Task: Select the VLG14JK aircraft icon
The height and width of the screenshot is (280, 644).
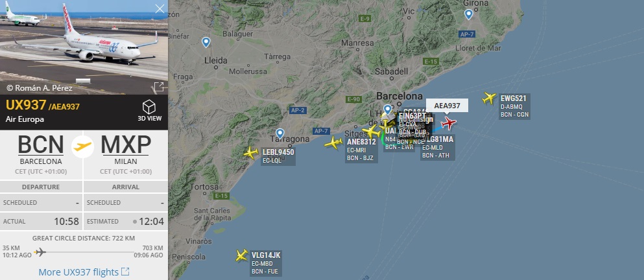Action: 241,255
